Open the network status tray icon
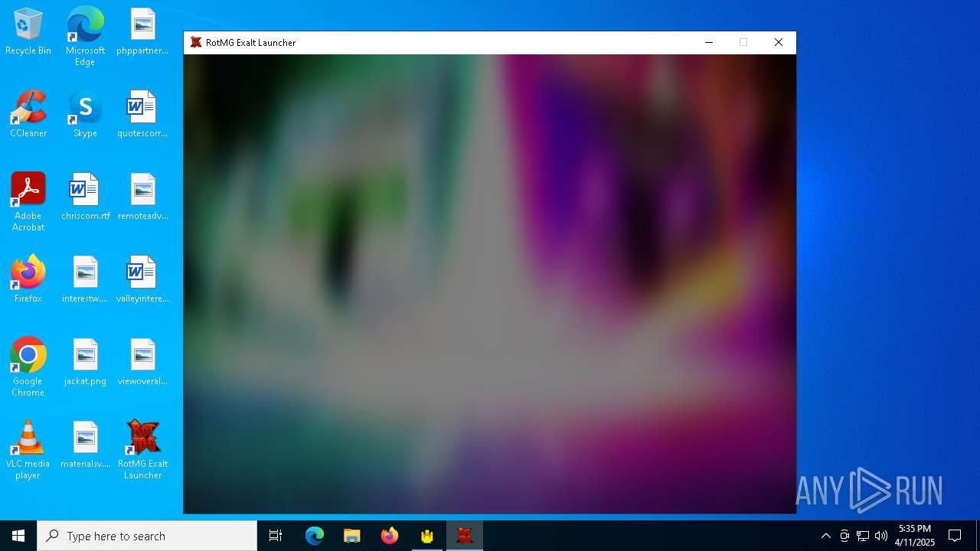980x551 pixels. [863, 536]
